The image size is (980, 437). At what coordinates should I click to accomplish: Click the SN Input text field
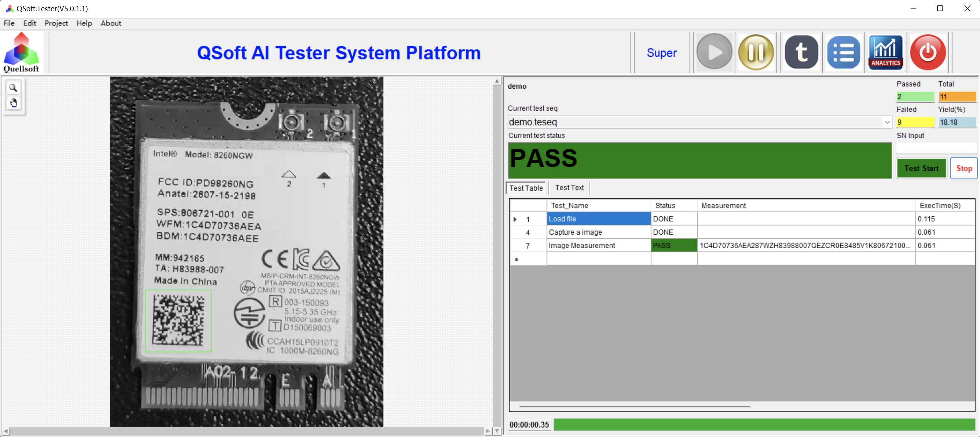[x=936, y=148]
